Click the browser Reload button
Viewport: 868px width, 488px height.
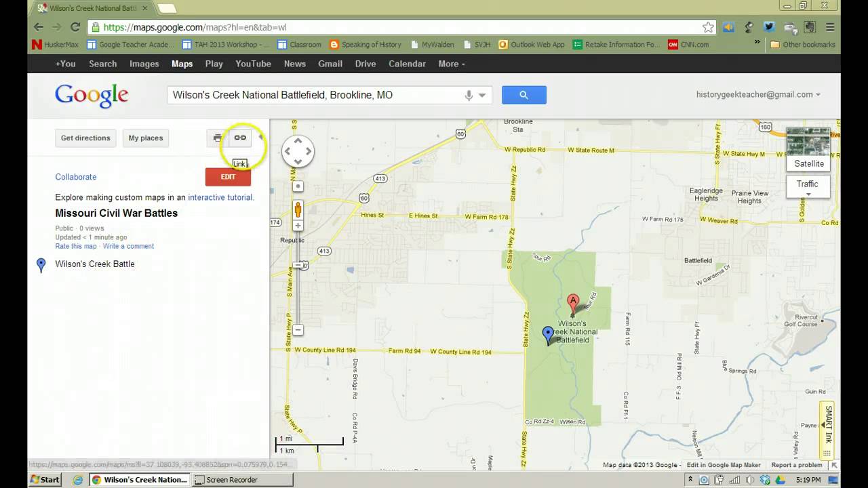coord(75,27)
